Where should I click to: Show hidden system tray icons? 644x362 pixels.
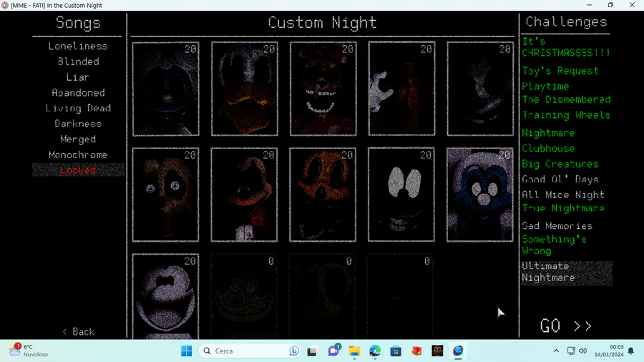(556, 351)
